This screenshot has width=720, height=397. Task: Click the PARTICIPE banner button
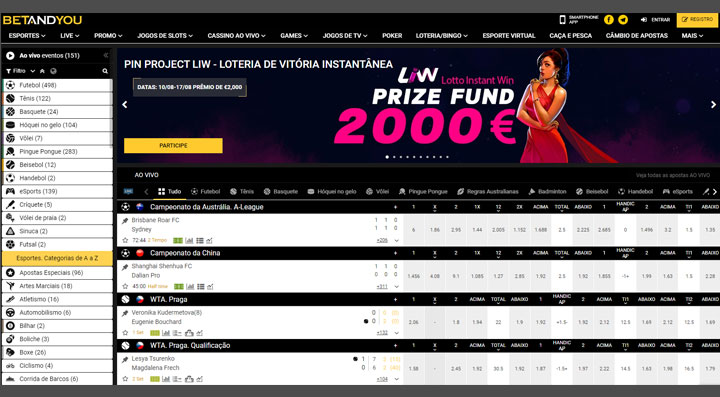(x=173, y=145)
